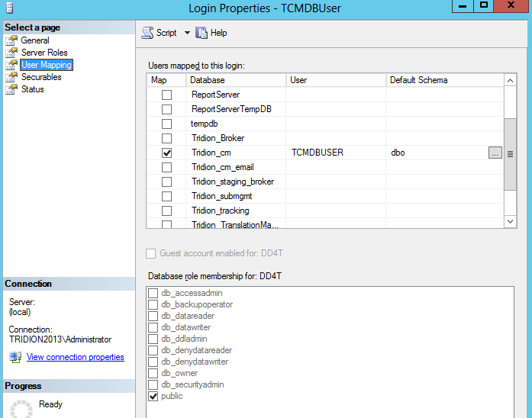Click View connection properties link
532x418 pixels.
[x=75, y=357]
